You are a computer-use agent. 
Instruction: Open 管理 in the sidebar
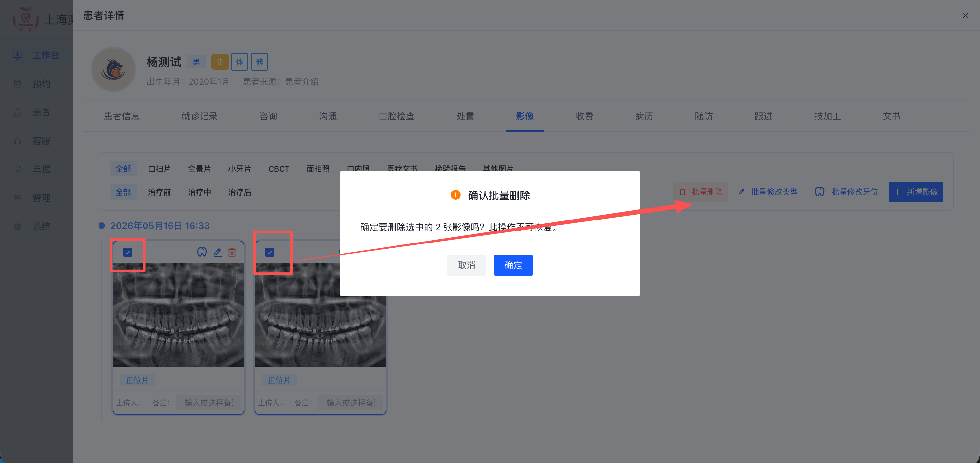(36, 198)
